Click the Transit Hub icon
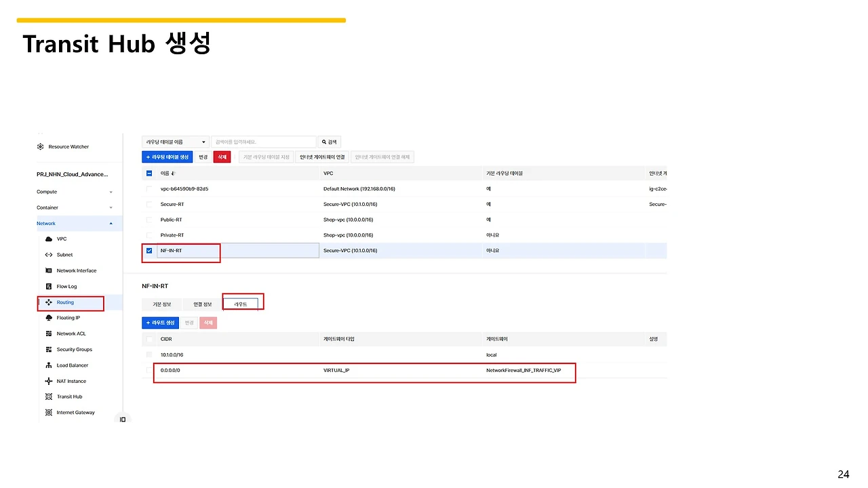 (x=49, y=396)
